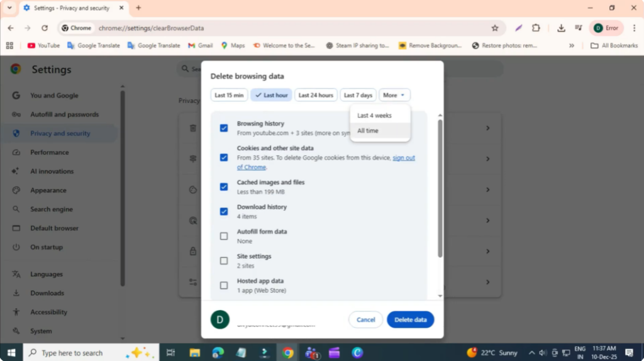Open the Appearance settings section
Screen dimensions: 644x361
click(x=48, y=190)
